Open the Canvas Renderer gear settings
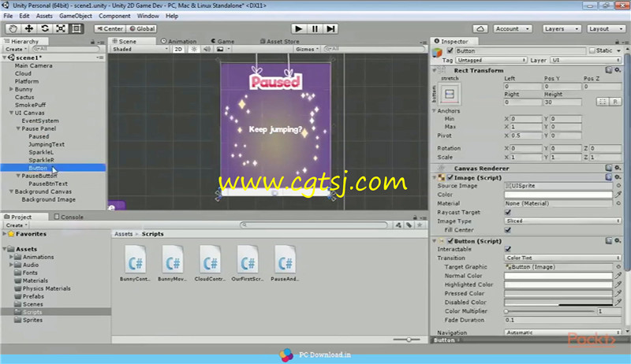The image size is (631, 364). click(x=618, y=168)
